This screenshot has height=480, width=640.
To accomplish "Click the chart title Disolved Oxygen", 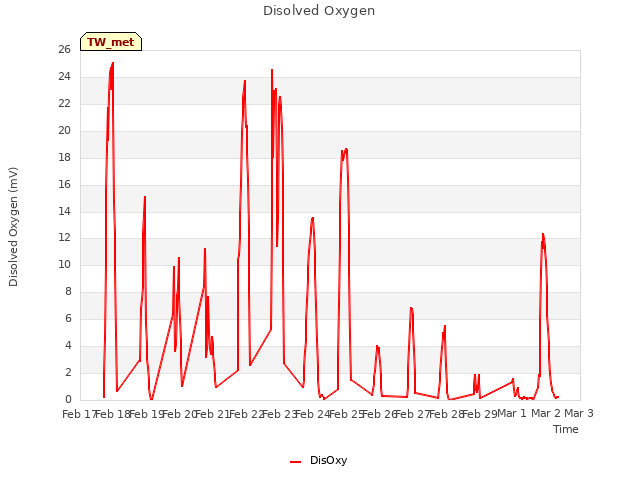I will point(319,11).
